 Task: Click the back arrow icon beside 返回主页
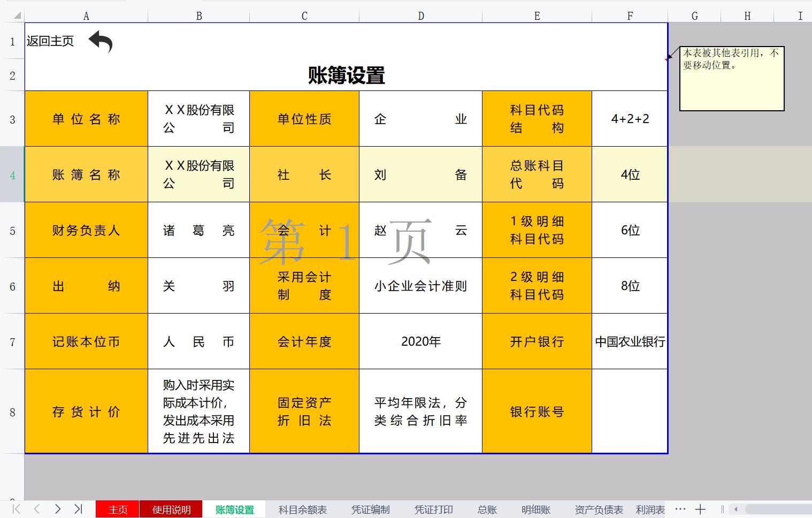[x=101, y=42]
